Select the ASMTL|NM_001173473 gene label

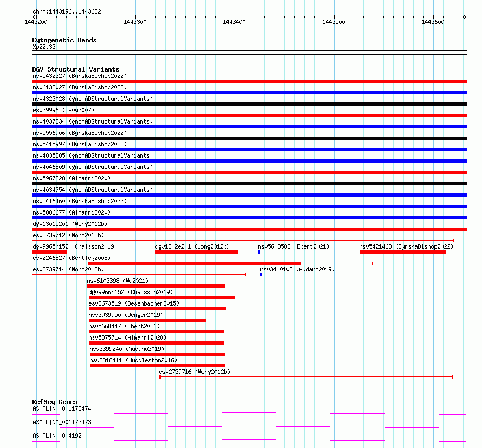(62, 422)
